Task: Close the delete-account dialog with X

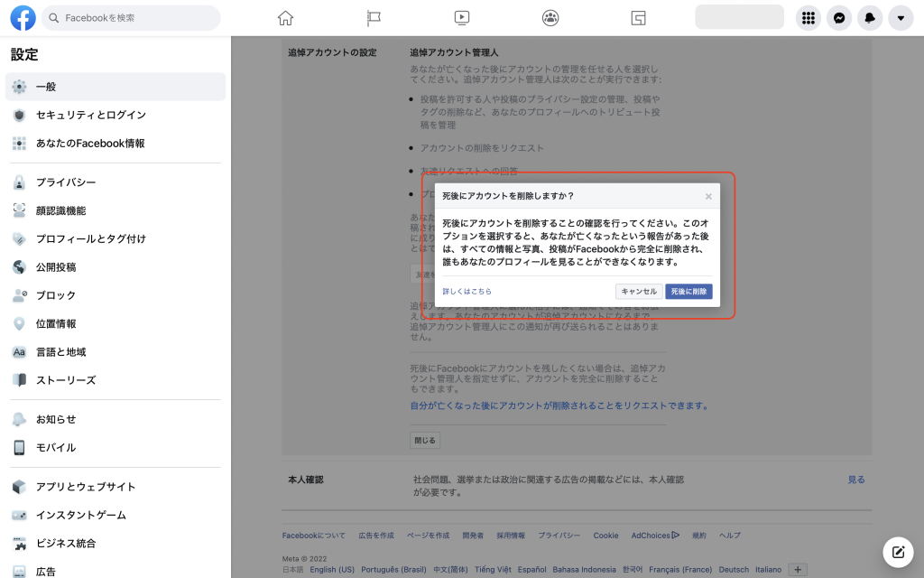Action: pos(708,196)
